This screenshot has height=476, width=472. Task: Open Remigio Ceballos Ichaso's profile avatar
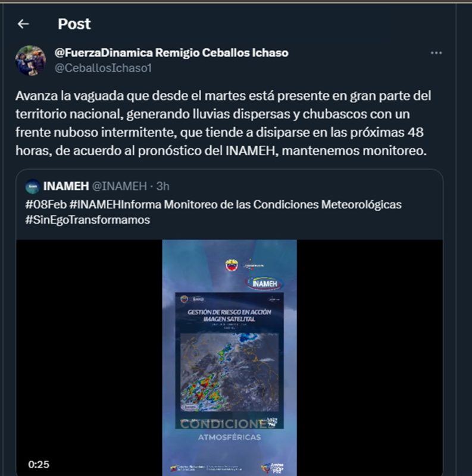[31, 61]
